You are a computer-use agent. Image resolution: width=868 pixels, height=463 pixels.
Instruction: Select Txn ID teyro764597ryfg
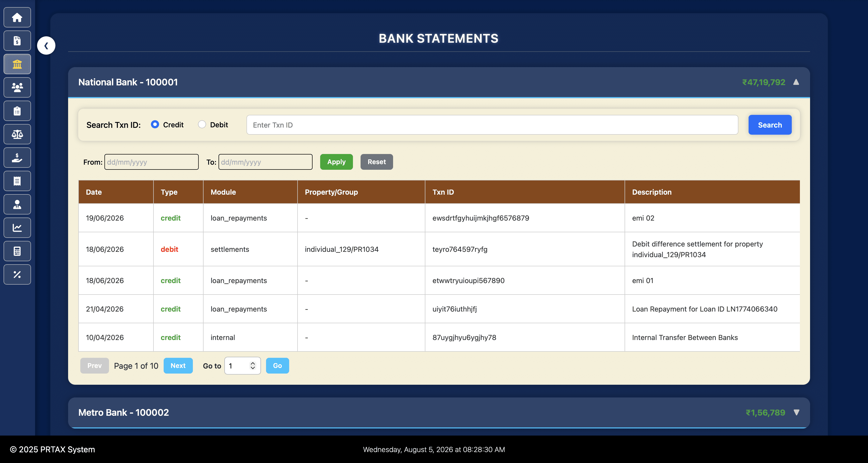[460, 249]
